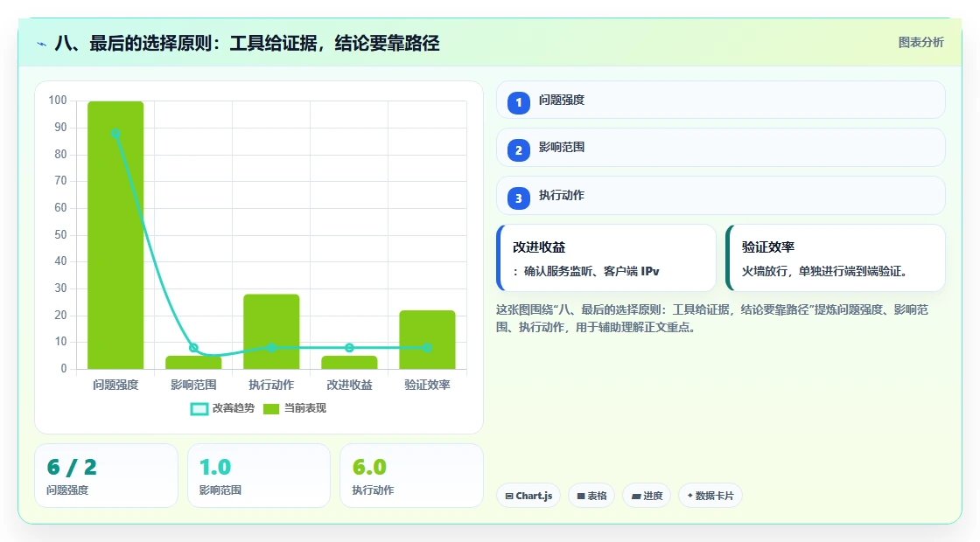Click the Chart.js tag

click(x=528, y=496)
